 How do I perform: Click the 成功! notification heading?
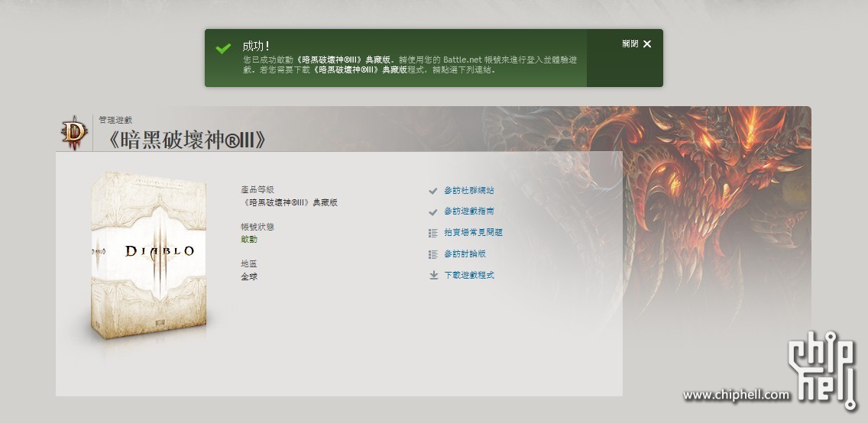pyautogui.click(x=256, y=46)
